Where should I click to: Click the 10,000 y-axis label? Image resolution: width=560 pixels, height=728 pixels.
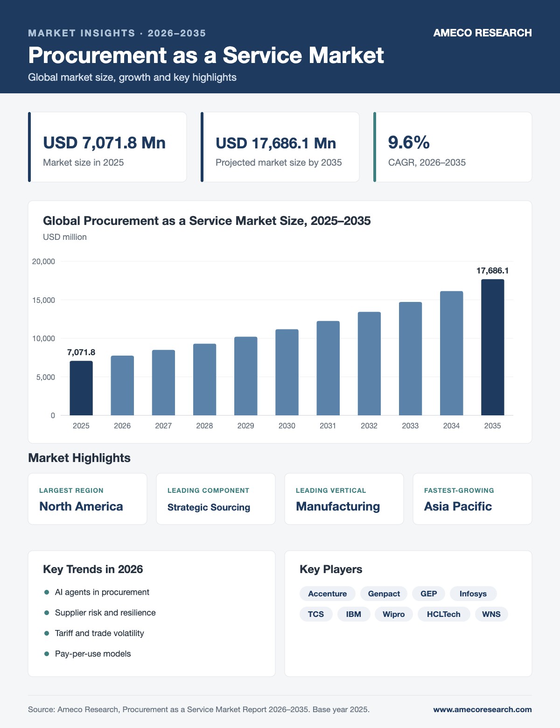[x=43, y=338]
